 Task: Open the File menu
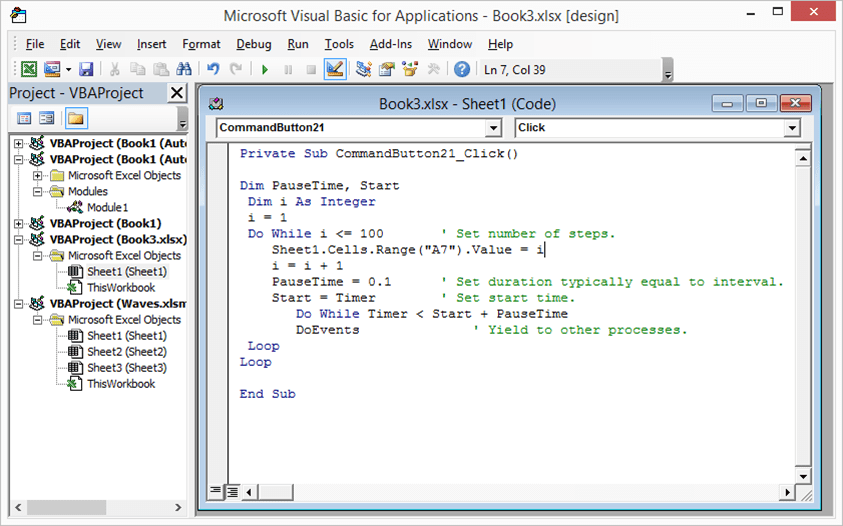(35, 44)
